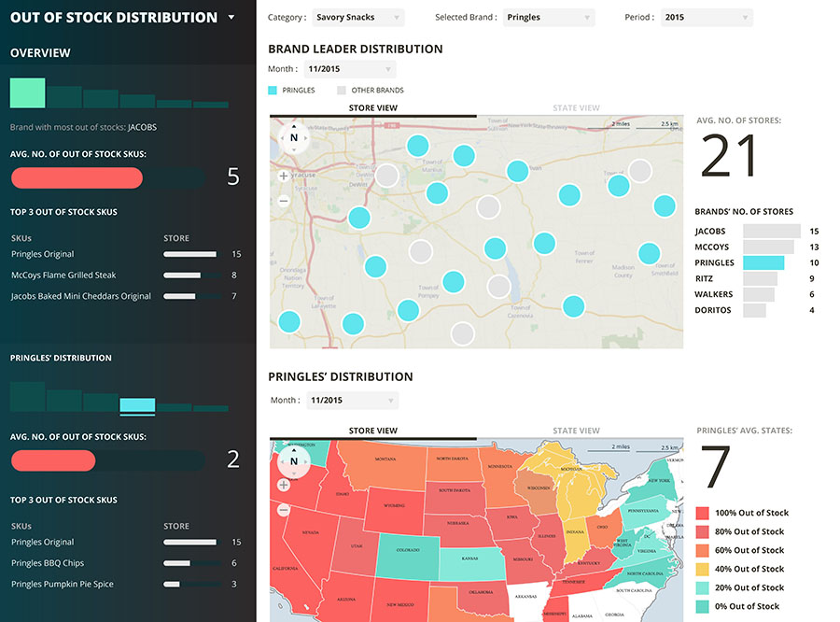Select the Jacobs Baked Mini Cheddars Original SKU
The width and height of the screenshot is (840, 622).
pyautogui.click(x=126, y=296)
